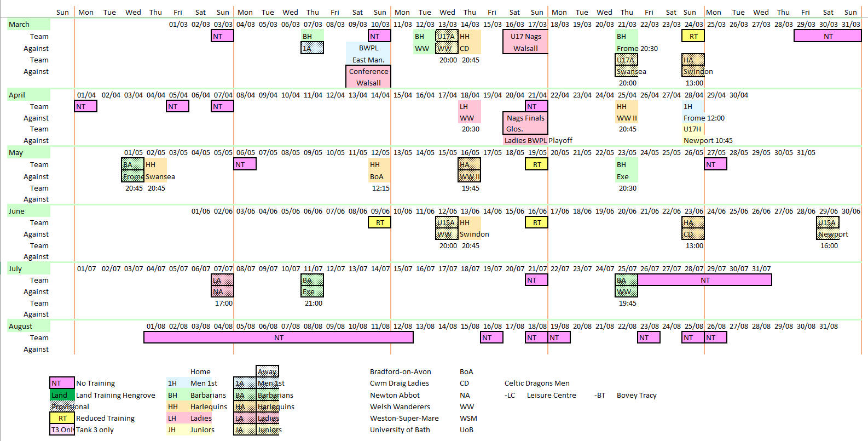868x441 pixels.
Task: Click the Nags Finals Glos. event block
Action: pos(525,123)
